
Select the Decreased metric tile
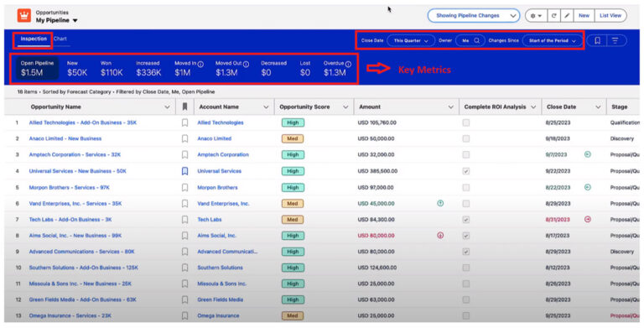[273, 69]
